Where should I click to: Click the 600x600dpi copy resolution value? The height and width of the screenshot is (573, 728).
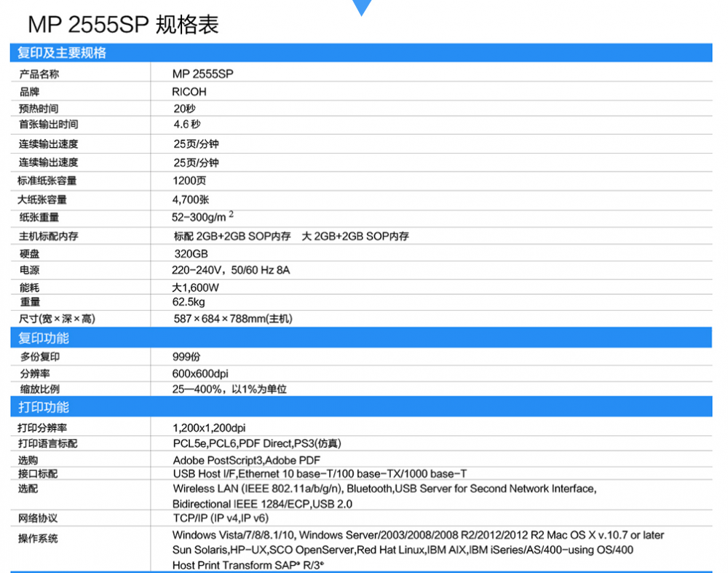[x=200, y=374]
